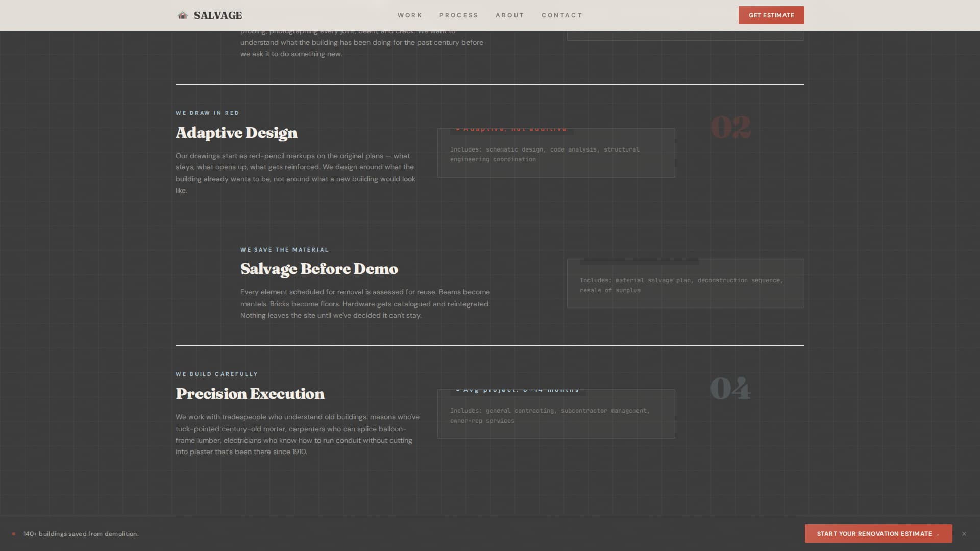Click the GET ESTIMATE button
This screenshot has height=551, width=980.
[771, 15]
